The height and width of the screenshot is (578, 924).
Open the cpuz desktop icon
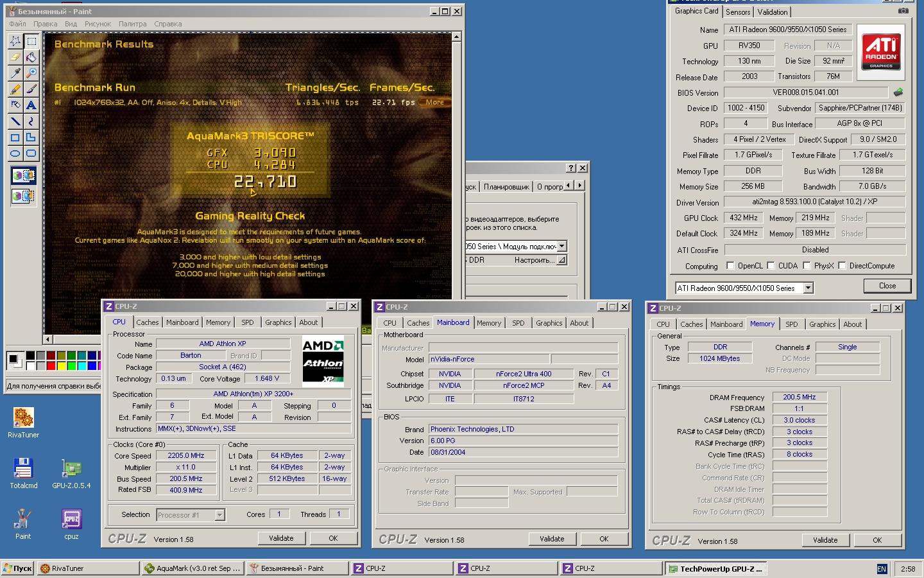71,524
